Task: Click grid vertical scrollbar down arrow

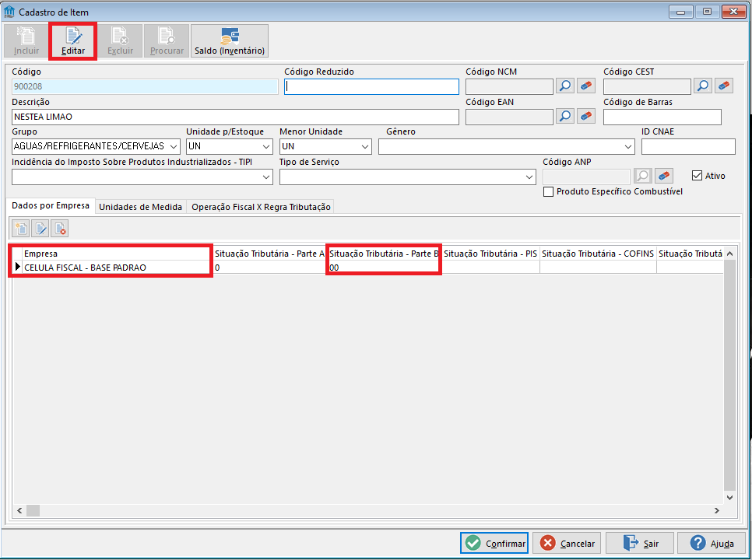Action: (730, 498)
